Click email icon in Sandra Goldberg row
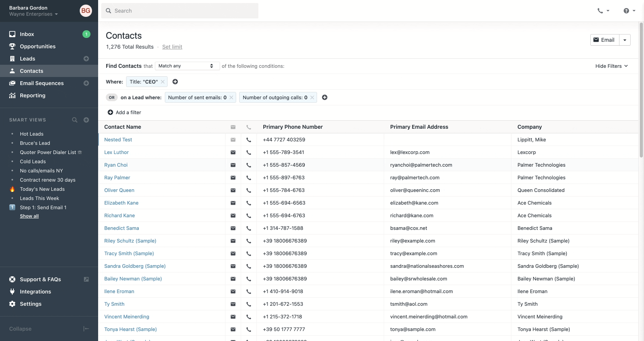Screen dimensions: 644x341 coord(233,266)
